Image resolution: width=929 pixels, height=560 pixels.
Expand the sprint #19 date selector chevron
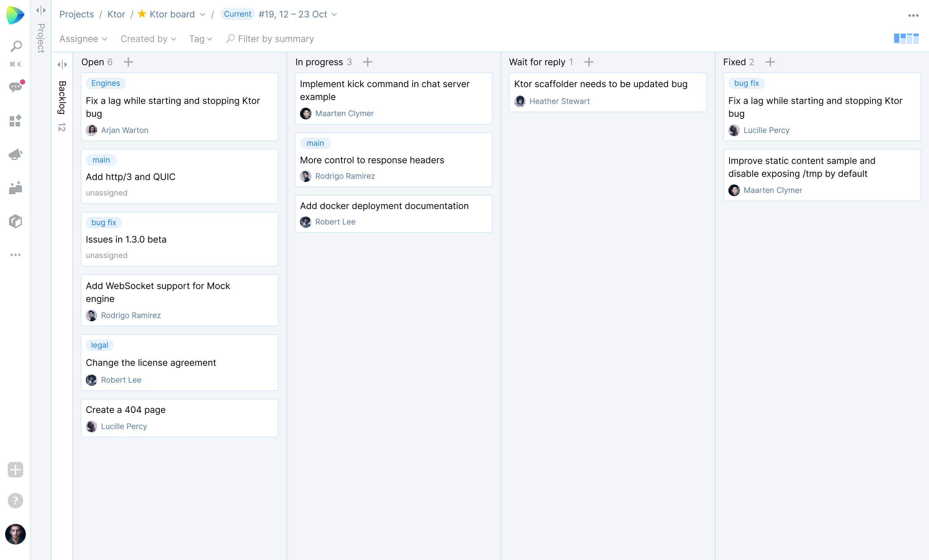pyautogui.click(x=334, y=15)
